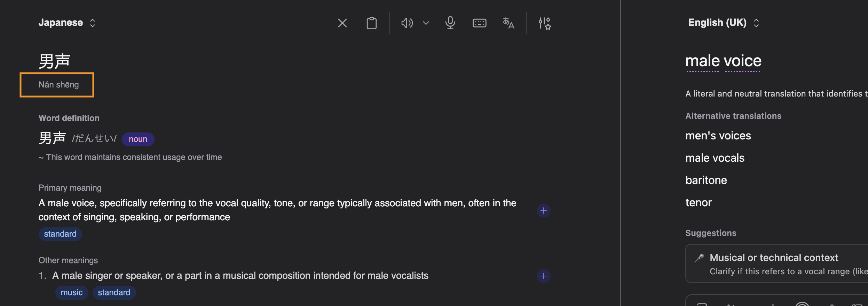Viewport: 868px width, 306px height.
Task: Click the Nán shēng romanization text
Action: 58,85
